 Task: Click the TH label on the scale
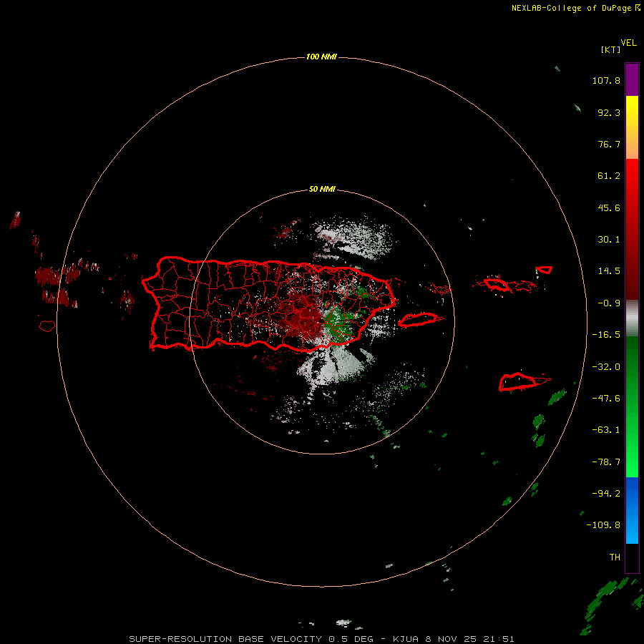[615, 557]
